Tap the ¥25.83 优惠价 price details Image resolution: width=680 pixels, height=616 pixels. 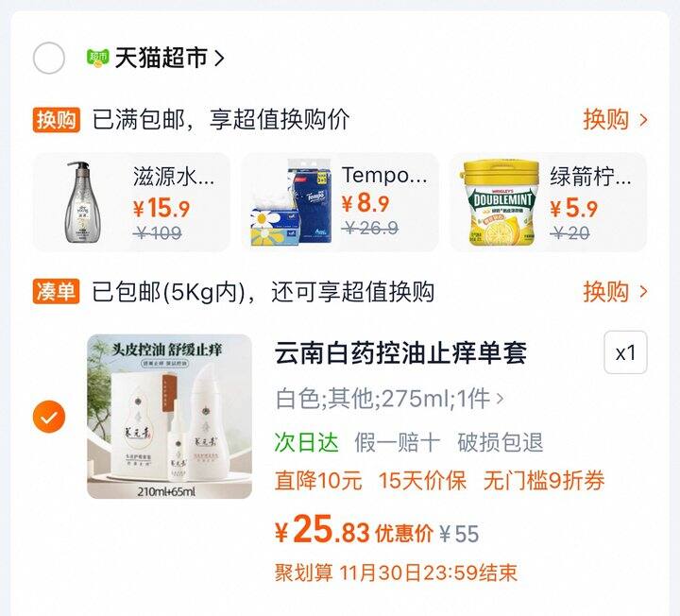377,530
